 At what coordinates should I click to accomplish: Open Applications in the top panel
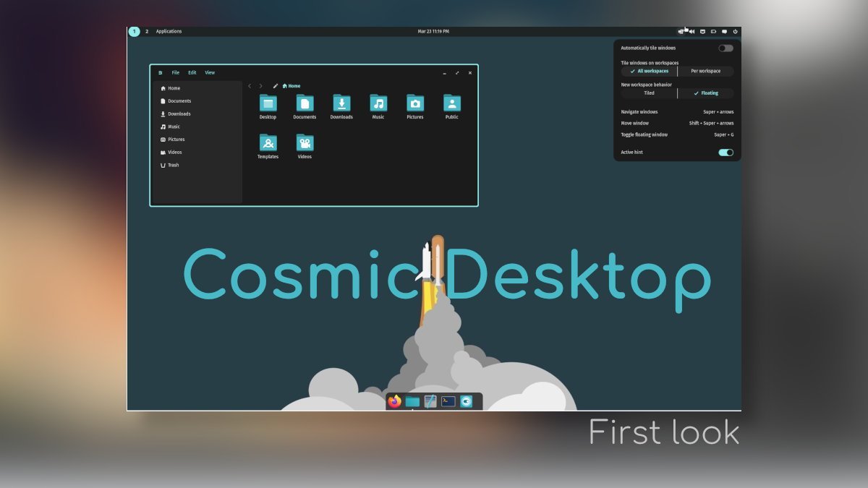[169, 31]
